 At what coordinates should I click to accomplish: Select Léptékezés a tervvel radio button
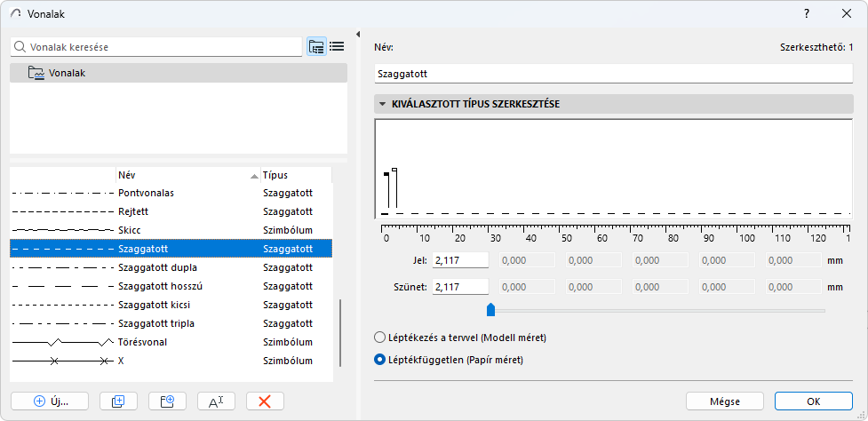tap(379, 338)
